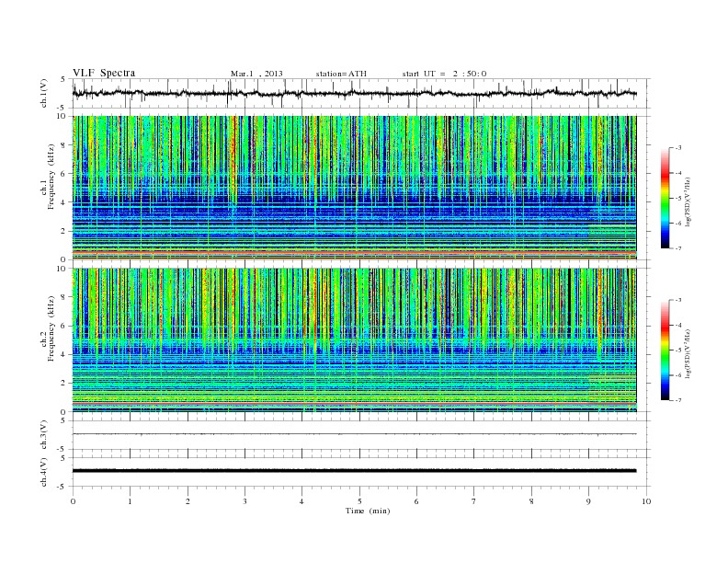The image size is (728, 563).
Task: Click the "6" kHz tick on ch.1 frequency axis
Action: click(x=63, y=174)
